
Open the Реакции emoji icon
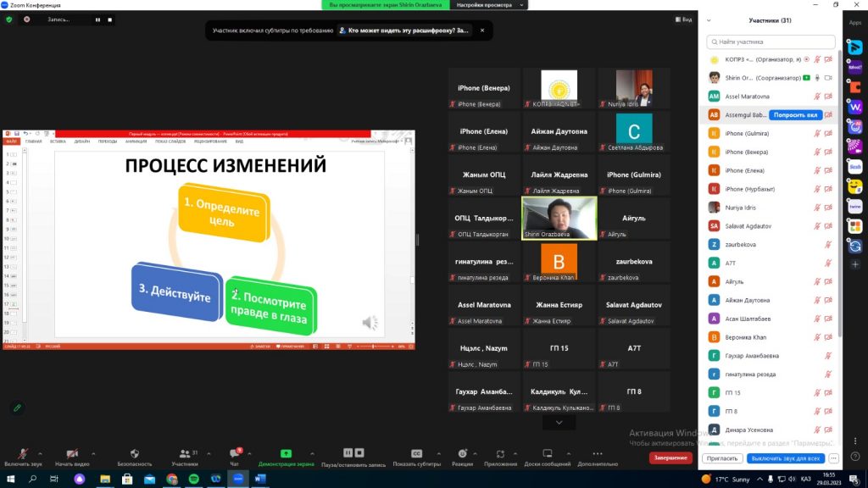pos(462,454)
